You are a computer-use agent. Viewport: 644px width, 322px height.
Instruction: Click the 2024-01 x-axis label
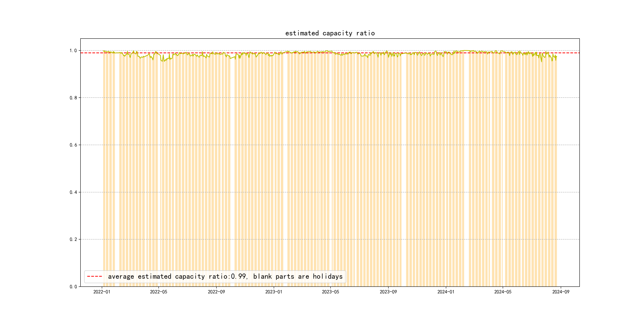[446, 292]
